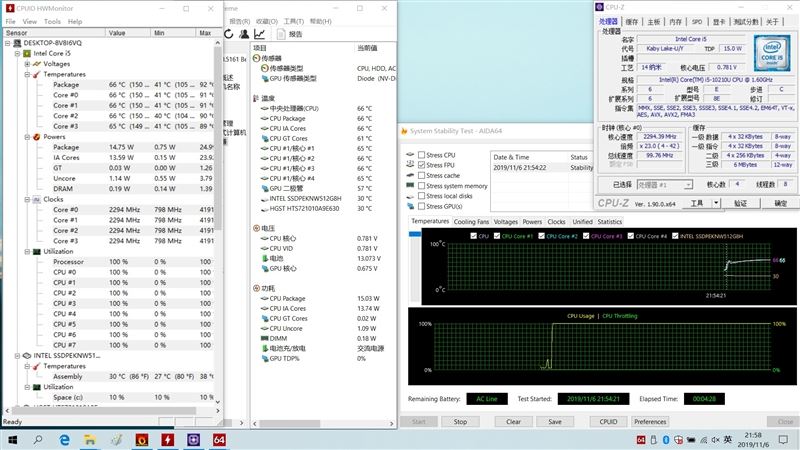Click the CPUID button in stability test
The width and height of the screenshot is (800, 450).
tap(608, 421)
